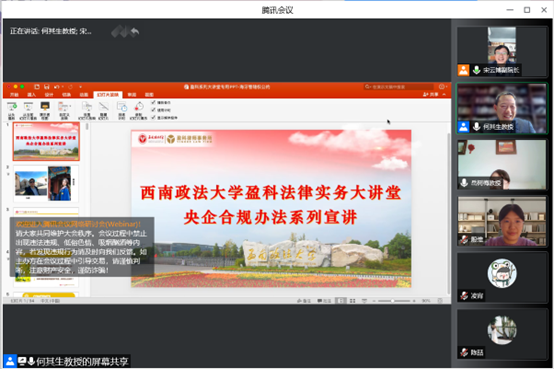Screen dimensions: 554x369
Task: Adjust the zoom slider in status bar
Action: click(394, 301)
